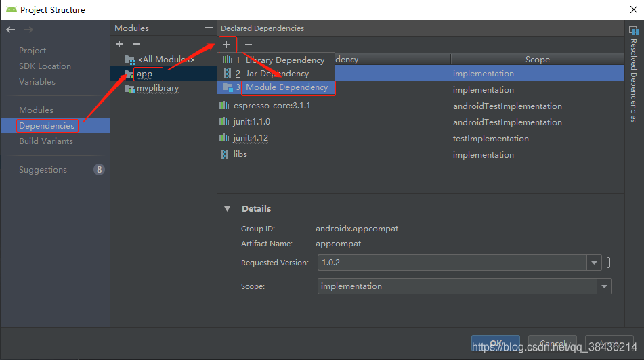
Task: Open the Suggestions section
Action: (x=43, y=170)
